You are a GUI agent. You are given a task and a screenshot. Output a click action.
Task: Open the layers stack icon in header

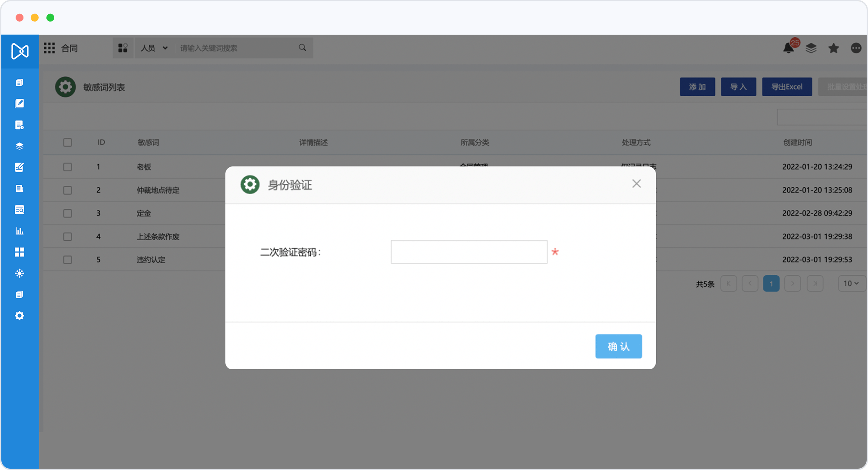point(811,48)
